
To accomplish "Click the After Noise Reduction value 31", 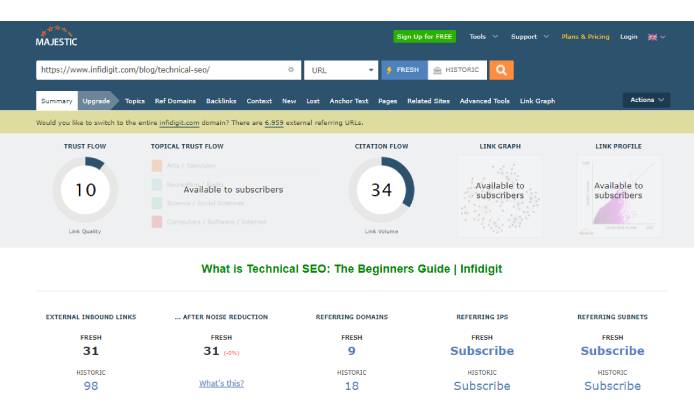I will 211,351.
